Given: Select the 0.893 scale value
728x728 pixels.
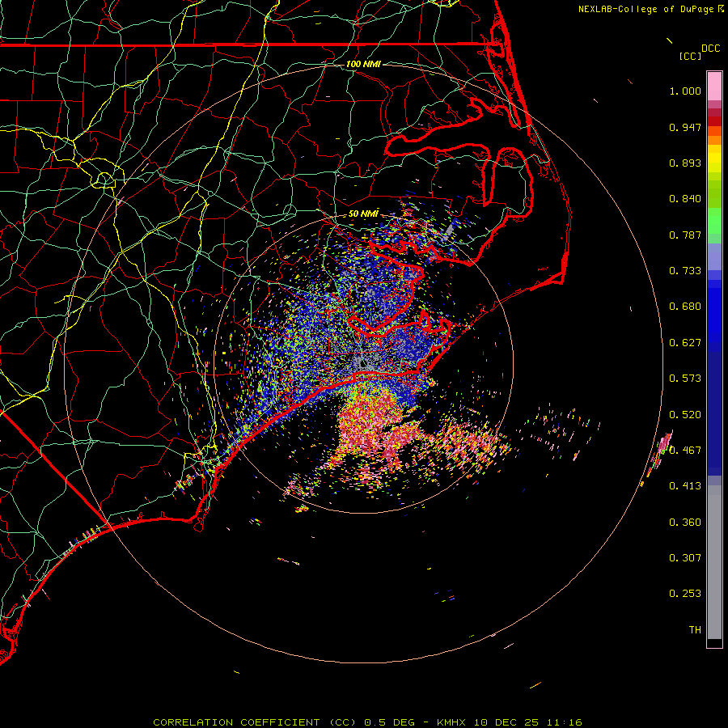Looking at the screenshot, I should [x=685, y=163].
